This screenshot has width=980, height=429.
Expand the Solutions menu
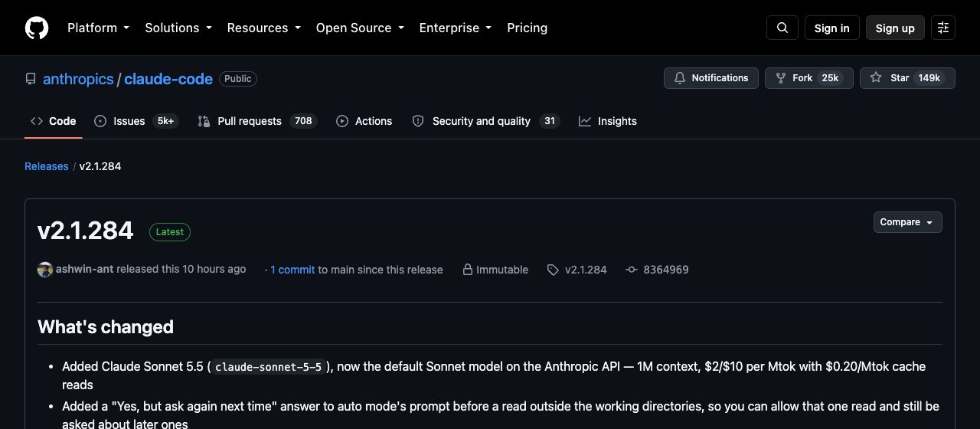178,28
